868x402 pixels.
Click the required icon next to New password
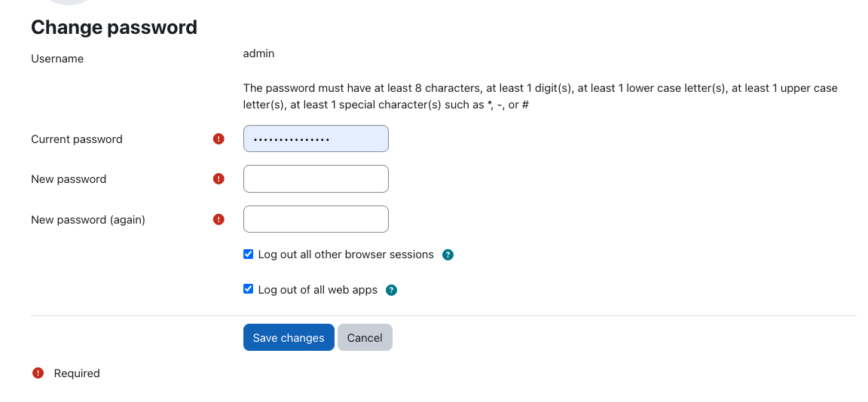pyautogui.click(x=219, y=178)
